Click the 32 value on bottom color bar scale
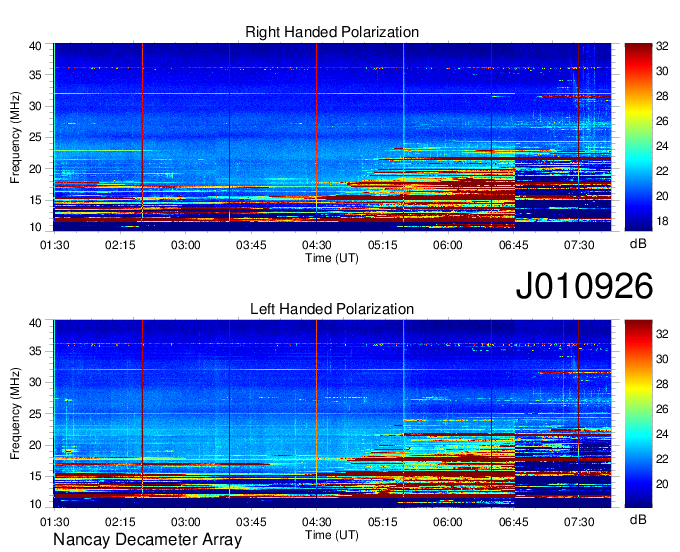The width and height of the screenshot is (680, 552). [662, 333]
